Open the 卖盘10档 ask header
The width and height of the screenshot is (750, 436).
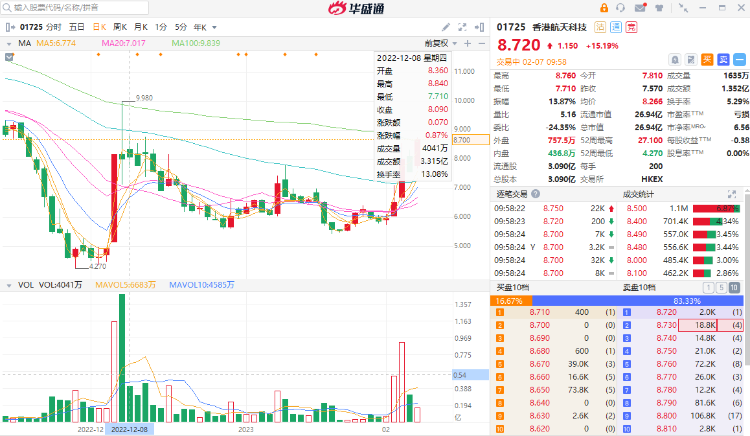point(639,288)
